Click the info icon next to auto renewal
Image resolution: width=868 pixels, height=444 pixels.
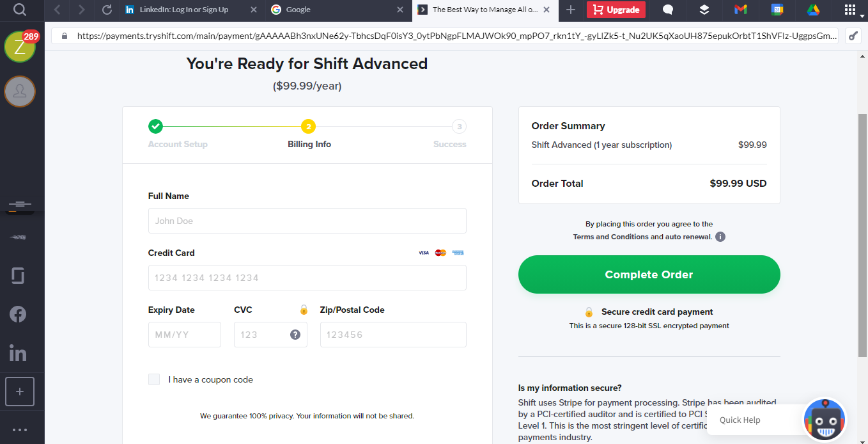[720, 237]
